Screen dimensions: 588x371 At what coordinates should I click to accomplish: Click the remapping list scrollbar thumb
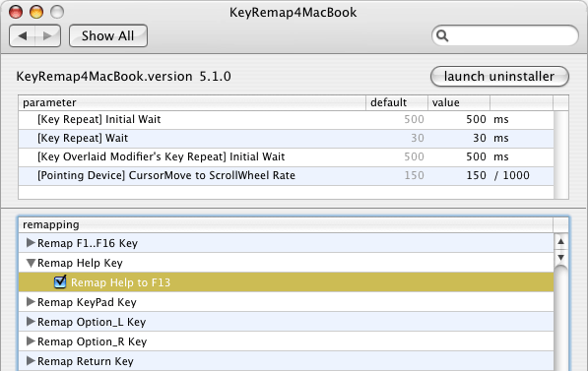point(561,319)
